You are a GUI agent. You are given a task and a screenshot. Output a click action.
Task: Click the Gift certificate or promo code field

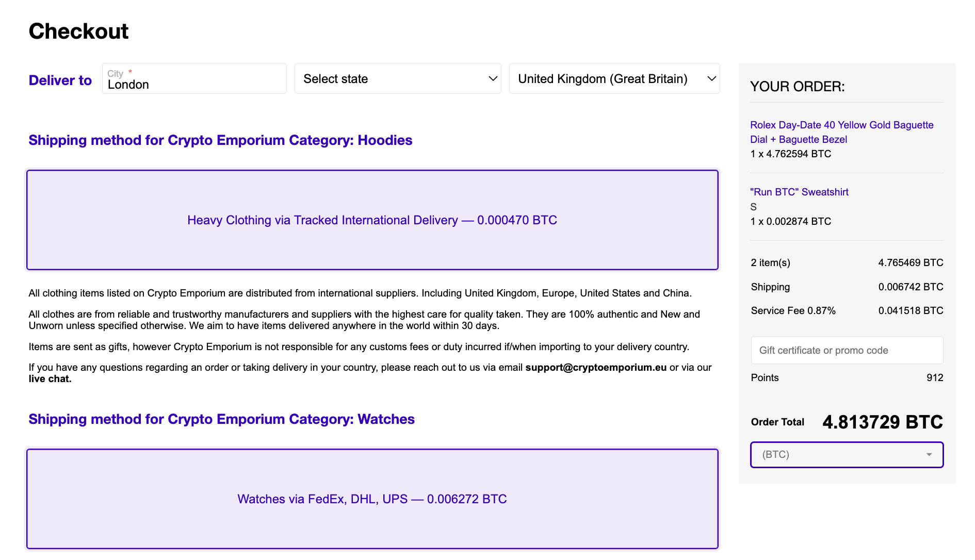coord(847,350)
